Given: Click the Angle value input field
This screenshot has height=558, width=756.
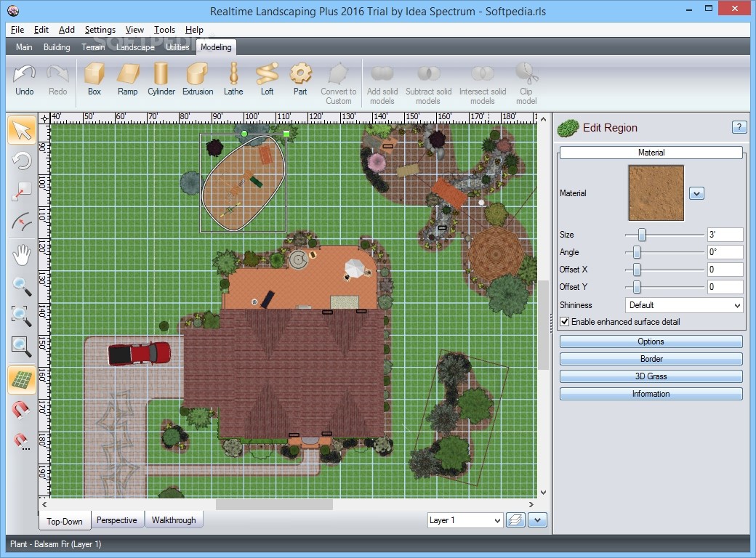Looking at the screenshot, I should click(725, 252).
